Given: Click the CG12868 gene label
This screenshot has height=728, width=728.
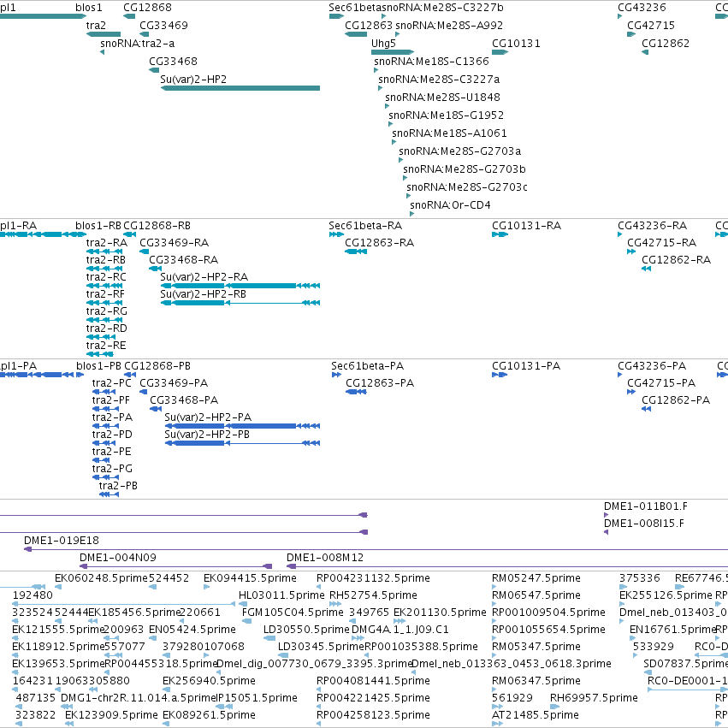Looking at the screenshot, I should coord(147,8).
